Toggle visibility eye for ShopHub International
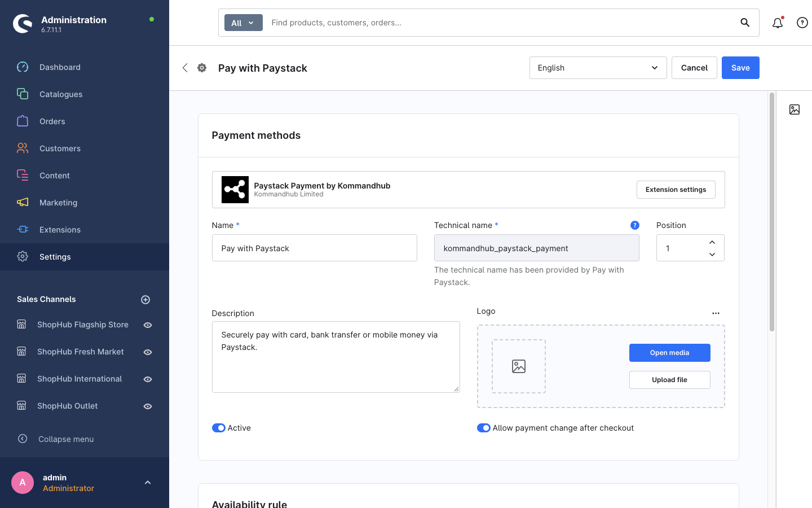 click(148, 379)
